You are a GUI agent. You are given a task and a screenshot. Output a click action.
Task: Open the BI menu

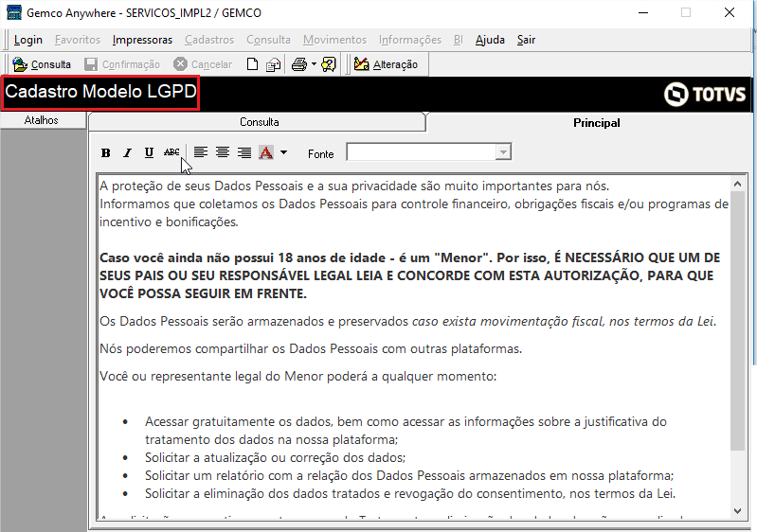coord(459,40)
